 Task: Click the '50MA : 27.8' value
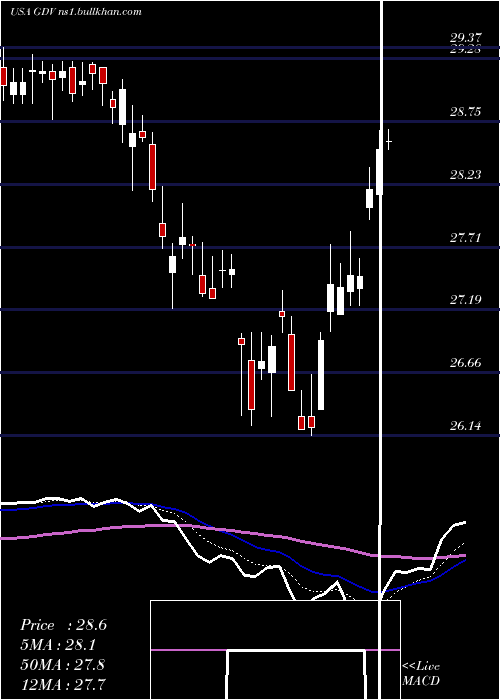[62, 664]
